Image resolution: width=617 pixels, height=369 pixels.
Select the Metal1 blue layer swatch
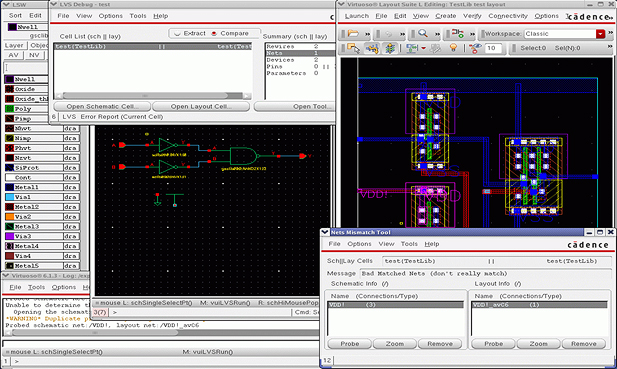(x=9, y=187)
